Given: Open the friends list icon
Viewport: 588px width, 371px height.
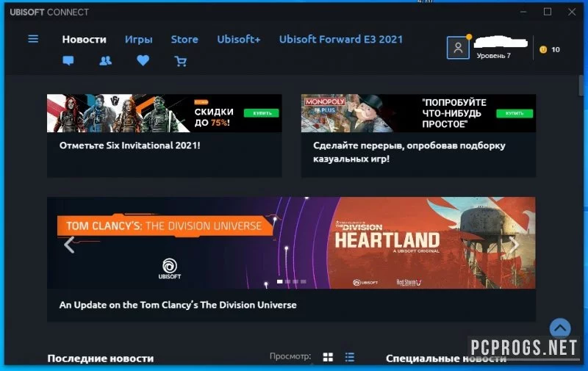Looking at the screenshot, I should [105, 61].
